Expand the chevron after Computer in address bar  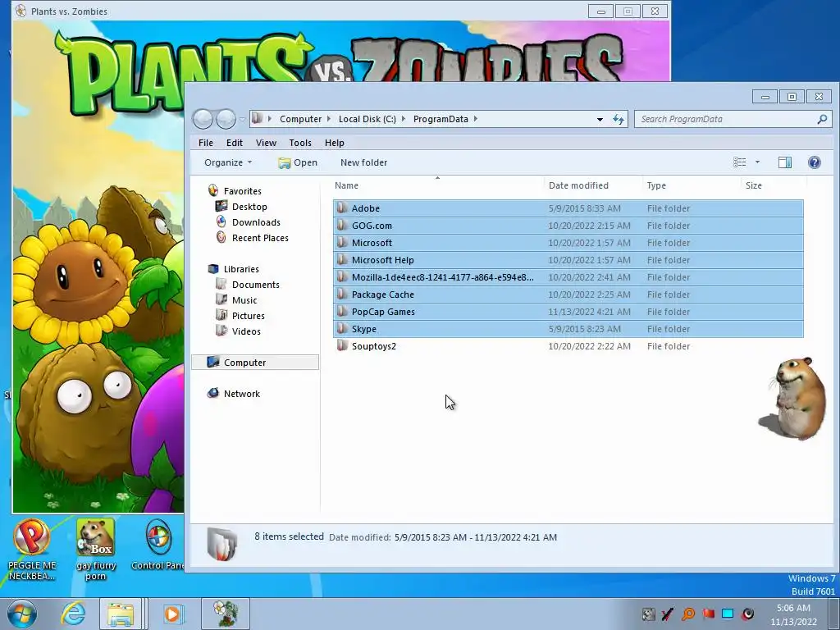coord(328,119)
